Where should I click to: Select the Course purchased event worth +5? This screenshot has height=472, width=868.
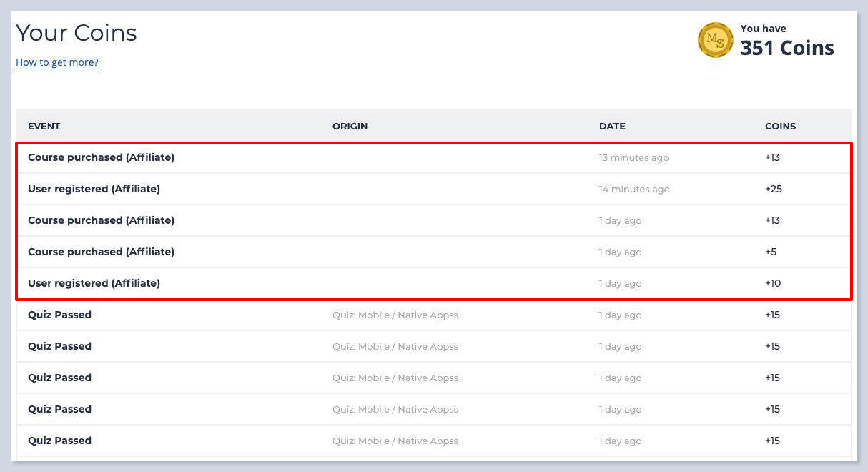click(x=101, y=252)
